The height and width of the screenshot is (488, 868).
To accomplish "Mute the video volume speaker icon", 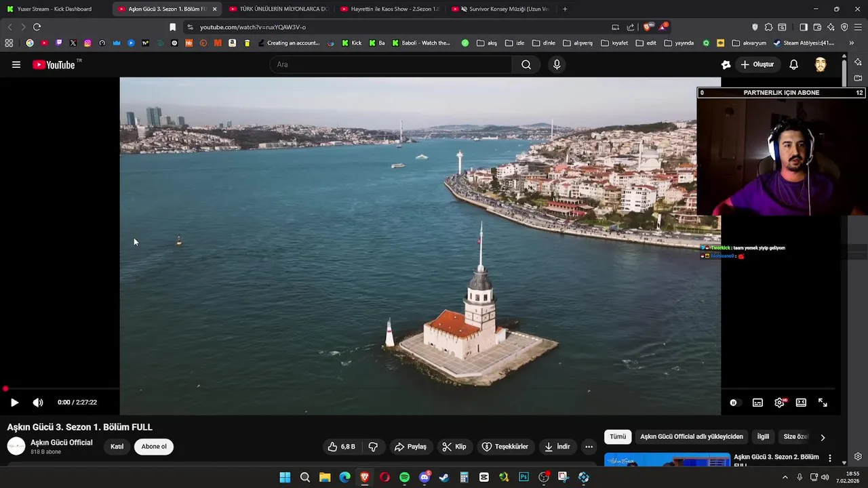I will (38, 403).
